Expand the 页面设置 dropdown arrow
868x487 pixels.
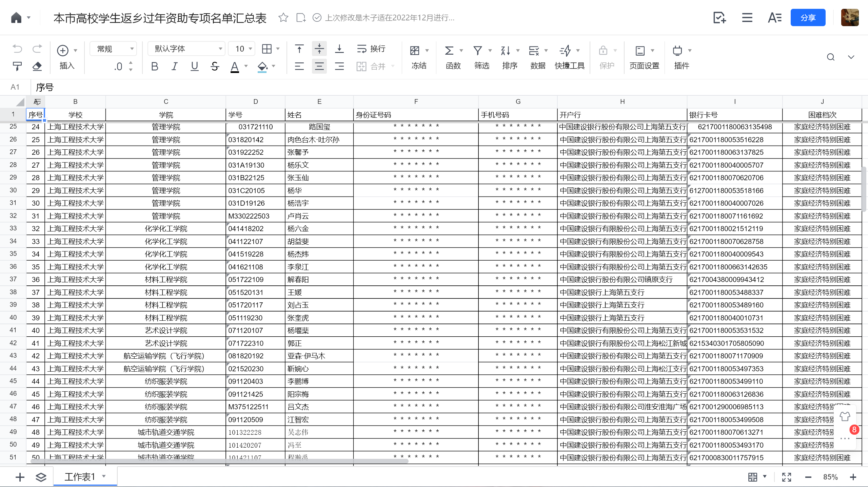point(652,51)
